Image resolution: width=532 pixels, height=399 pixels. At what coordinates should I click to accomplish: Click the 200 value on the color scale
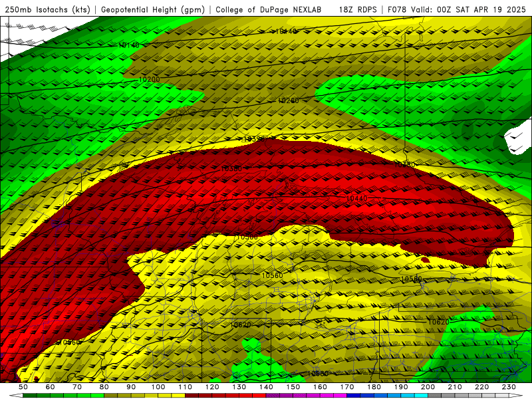click(x=428, y=387)
